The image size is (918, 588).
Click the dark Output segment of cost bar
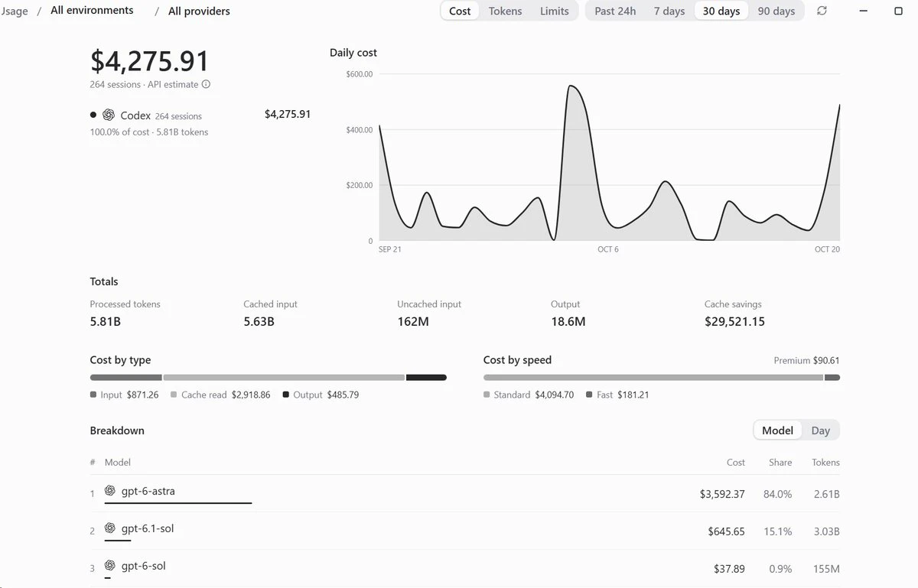(426, 377)
